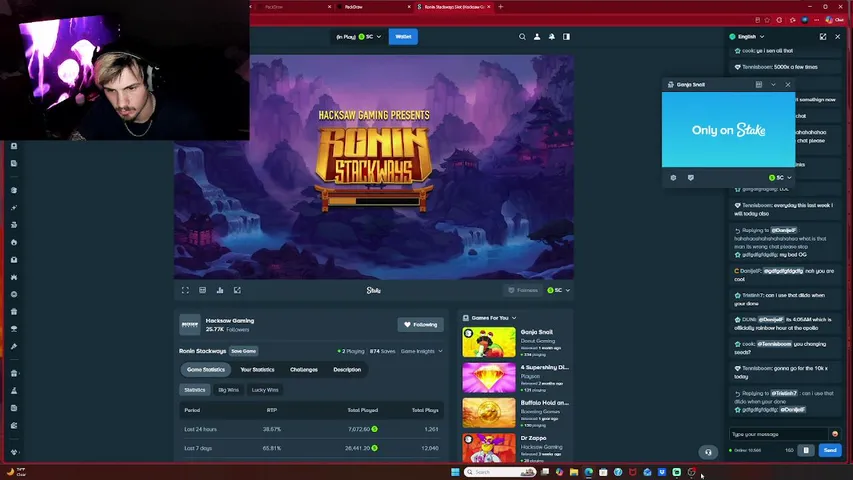Screen dimensions: 853x480
Task: Select the Statistics sub-tab
Action: tap(195, 390)
